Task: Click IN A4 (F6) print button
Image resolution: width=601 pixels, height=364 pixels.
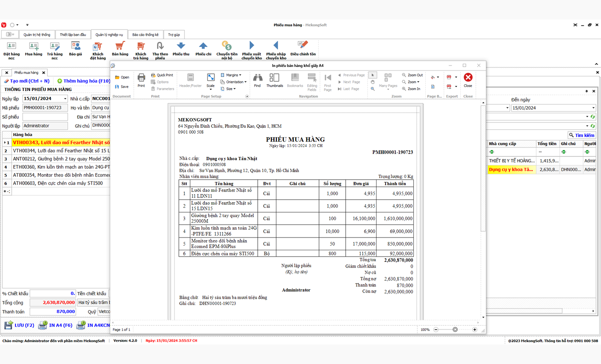Action: (55, 325)
